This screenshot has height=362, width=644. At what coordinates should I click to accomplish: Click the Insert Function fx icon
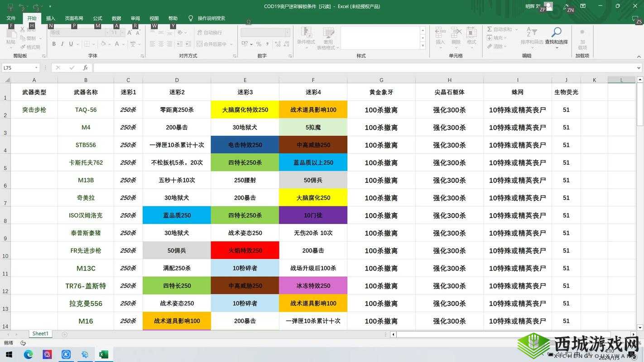[86, 67]
